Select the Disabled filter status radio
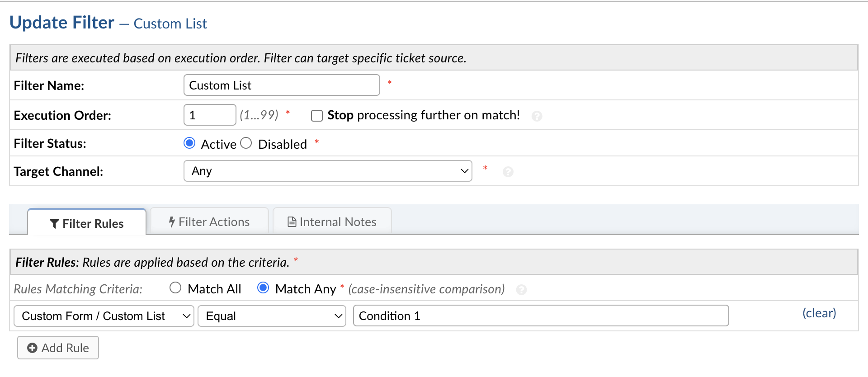Viewport: 868px width, 377px height. 246,143
